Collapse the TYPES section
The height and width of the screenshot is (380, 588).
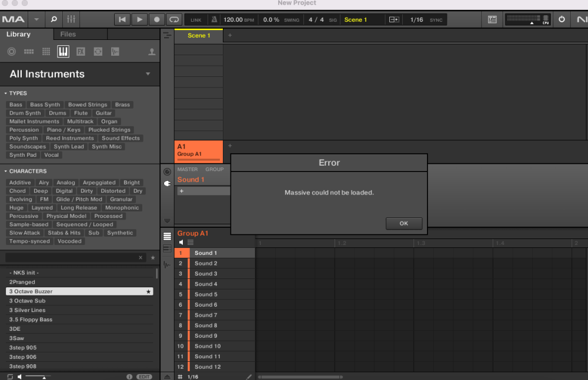[6, 93]
